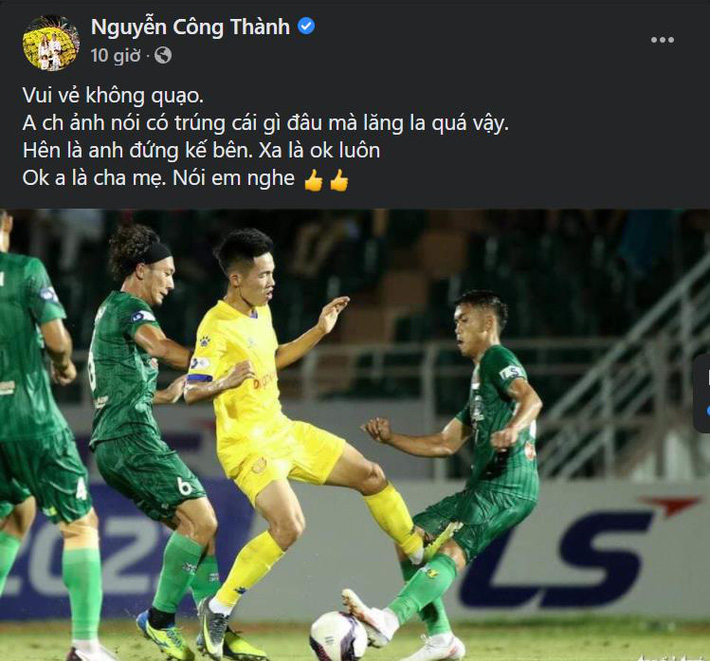Click the soccer ball in the photo
The width and height of the screenshot is (710, 661).
(x=338, y=636)
